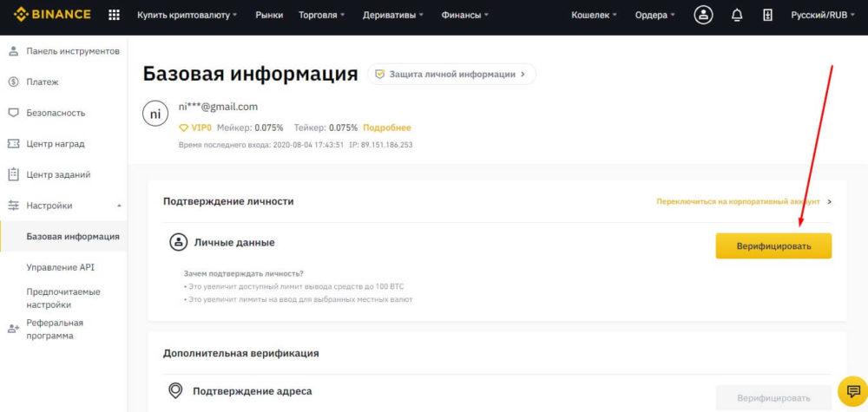Expand the Купить криптовалюту dropdown
Viewport: 868px width, 412px height.
(x=187, y=15)
